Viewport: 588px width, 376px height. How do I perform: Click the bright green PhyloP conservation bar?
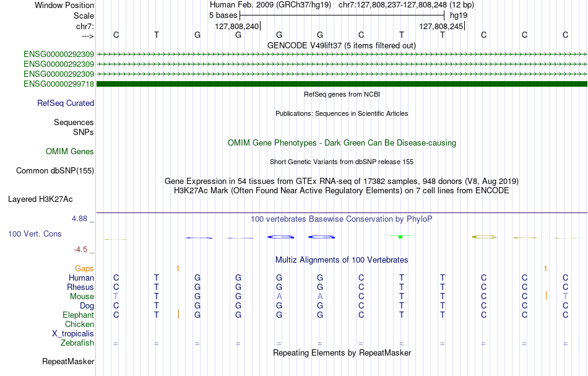[x=400, y=237]
